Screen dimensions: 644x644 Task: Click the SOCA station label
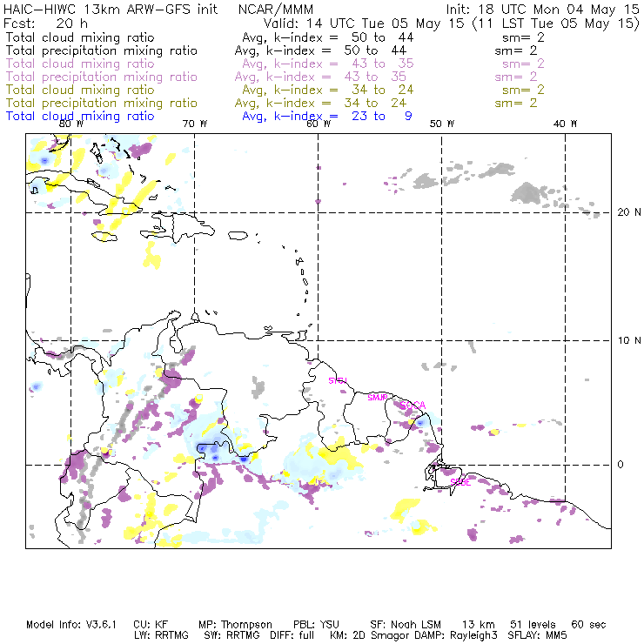413,405
